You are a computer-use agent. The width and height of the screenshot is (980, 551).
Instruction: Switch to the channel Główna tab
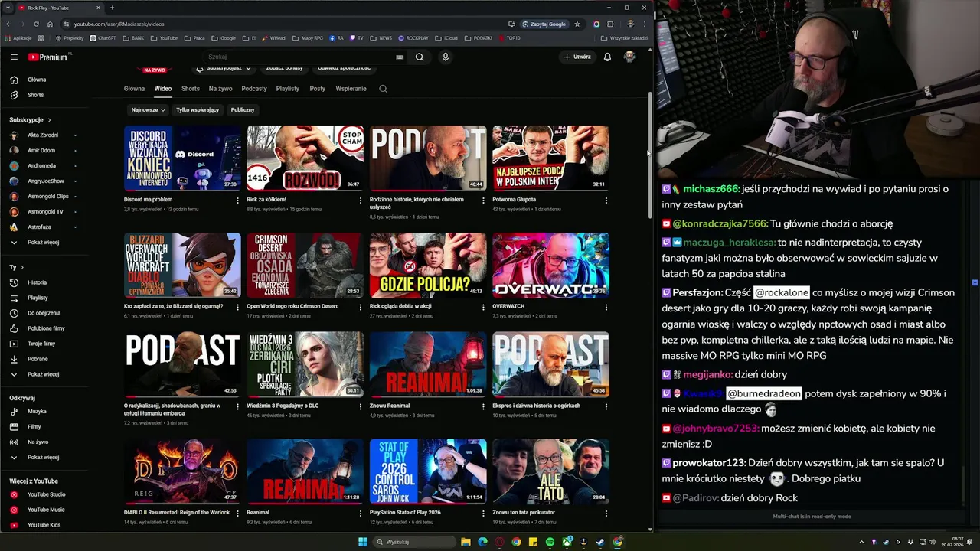(x=134, y=89)
